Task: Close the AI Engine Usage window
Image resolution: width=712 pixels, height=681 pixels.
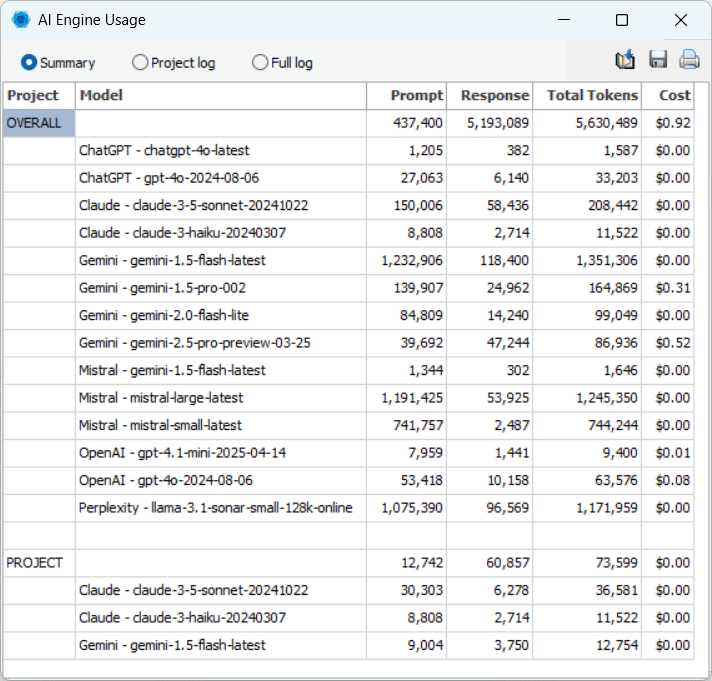Action: [x=681, y=20]
